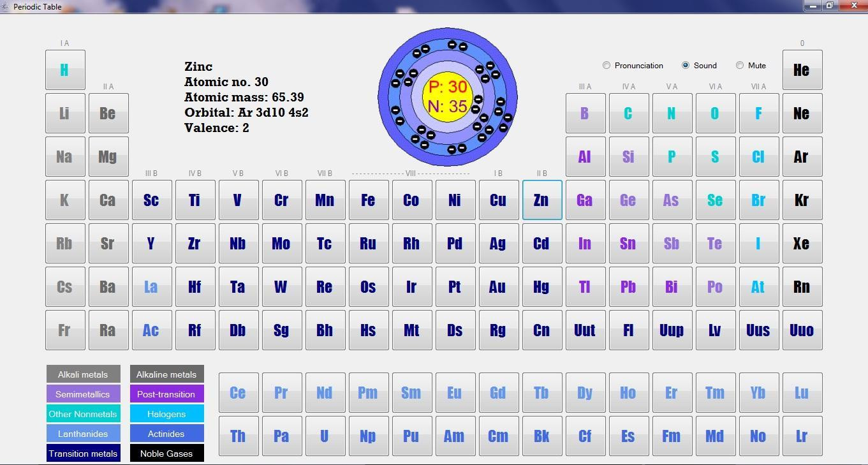Choose the Fluorine (F) element tile
This screenshot has height=465, width=868.
coord(759,114)
